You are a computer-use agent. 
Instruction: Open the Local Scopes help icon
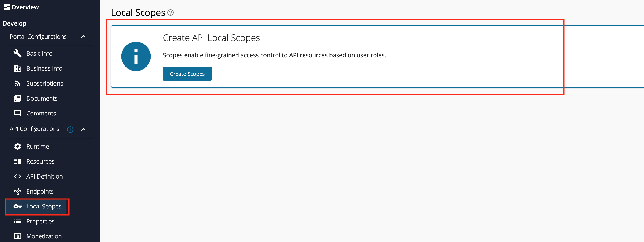tap(171, 13)
